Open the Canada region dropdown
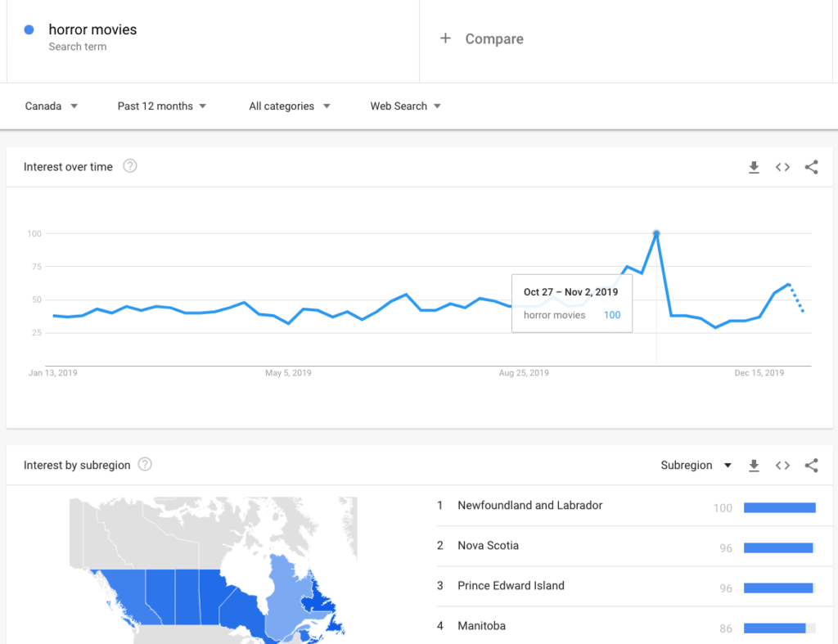 [x=51, y=106]
